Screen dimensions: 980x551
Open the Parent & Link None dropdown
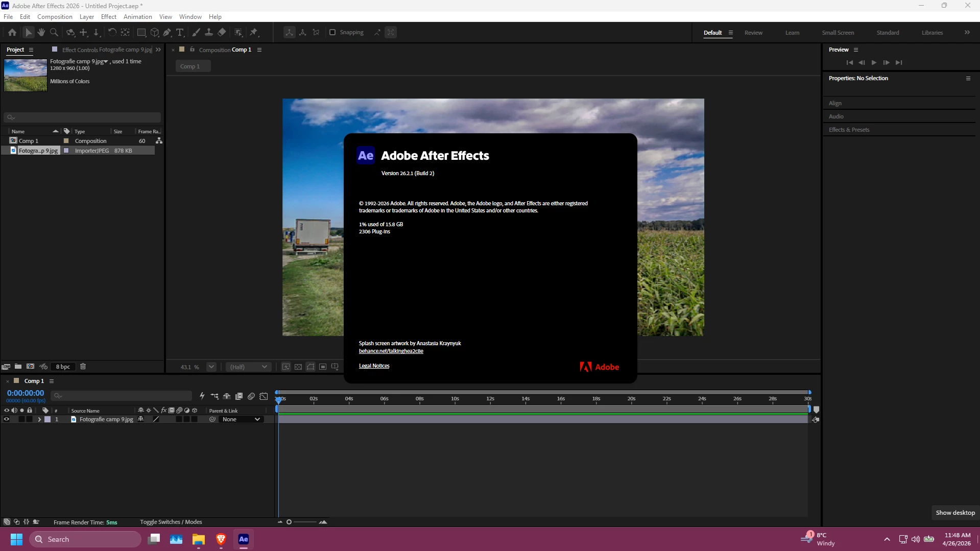tap(241, 419)
